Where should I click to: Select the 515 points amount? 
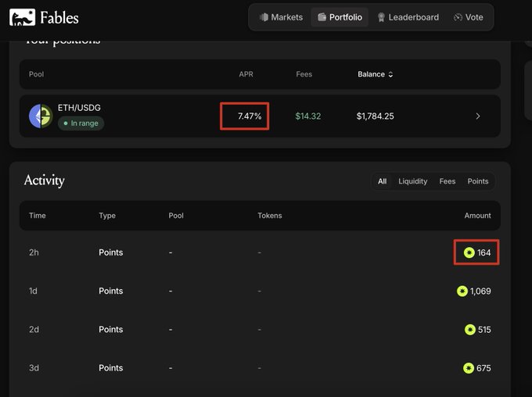[484, 330]
